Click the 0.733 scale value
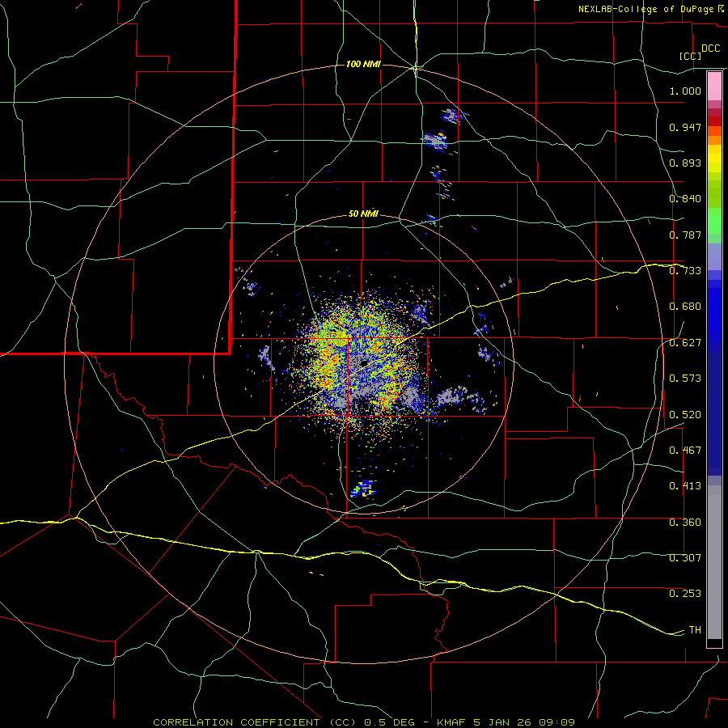The height and width of the screenshot is (728, 728). (685, 271)
